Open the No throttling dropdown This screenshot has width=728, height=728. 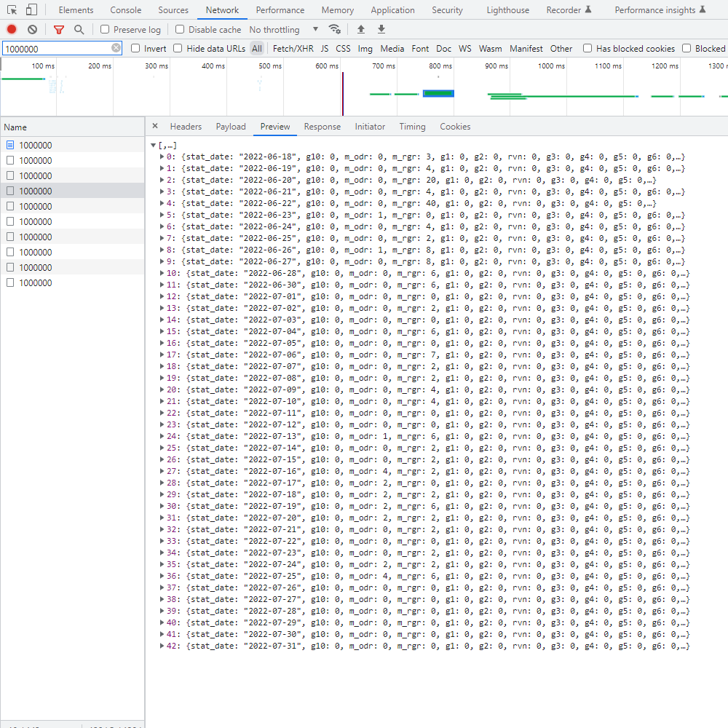click(x=284, y=30)
